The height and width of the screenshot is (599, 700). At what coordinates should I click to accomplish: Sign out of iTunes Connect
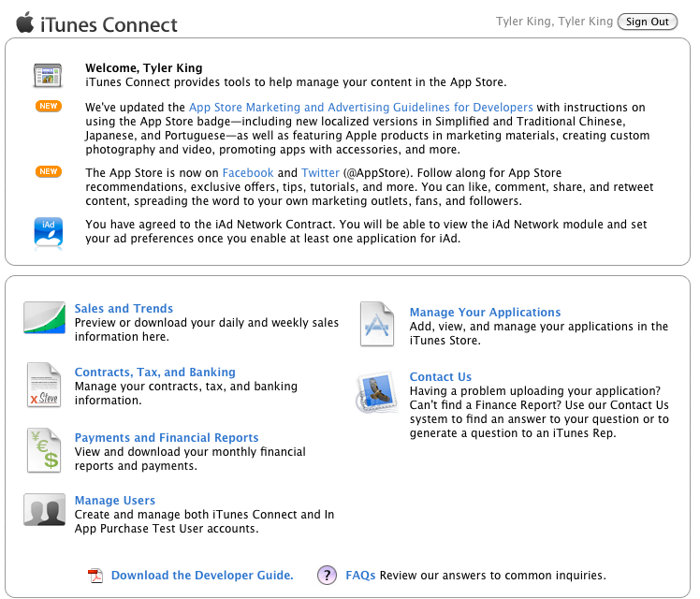pyautogui.click(x=648, y=22)
